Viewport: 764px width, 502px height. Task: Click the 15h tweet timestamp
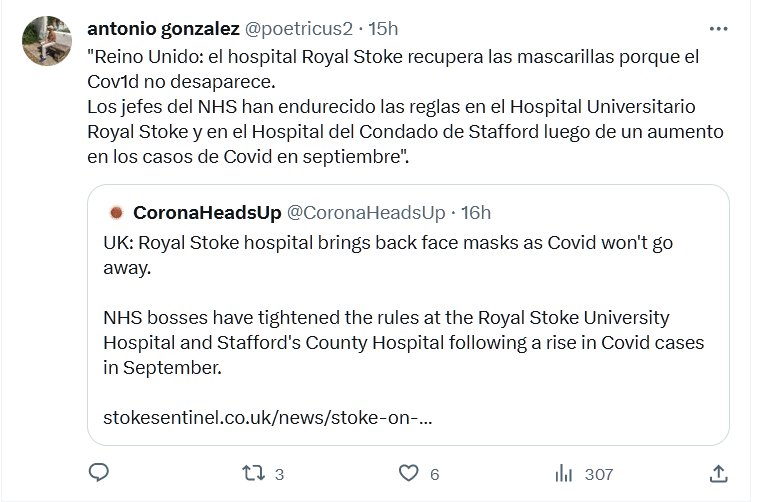(383, 28)
